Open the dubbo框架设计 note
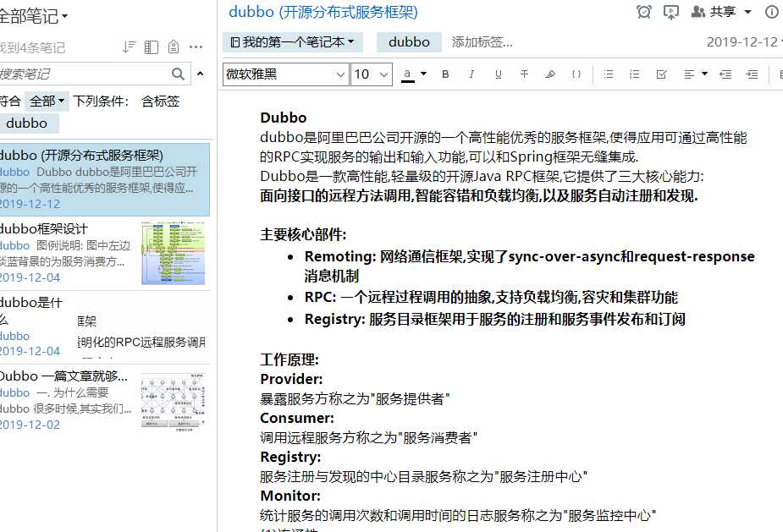This screenshot has width=783, height=532. click(x=104, y=254)
